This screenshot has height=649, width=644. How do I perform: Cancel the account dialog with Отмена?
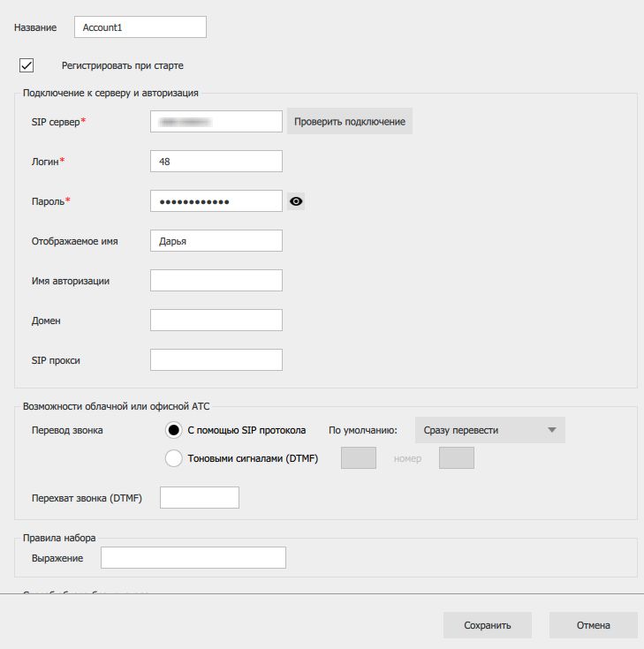[593, 625]
